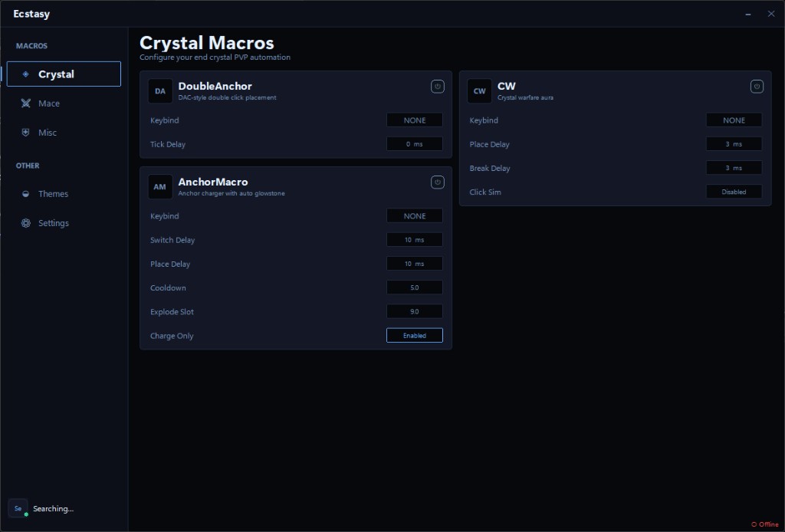This screenshot has width=785, height=532.
Task: Select the Crystal diamond icon in the sidebar
Action: [25, 74]
